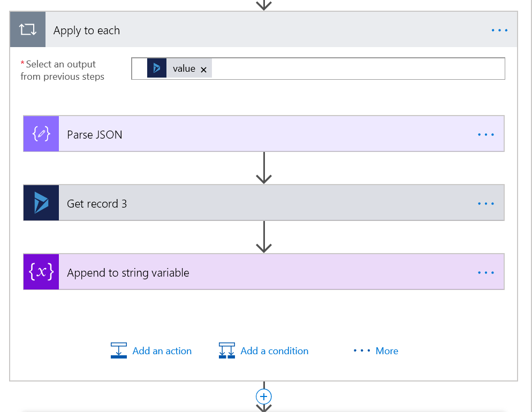Image resolution: width=532 pixels, height=412 pixels.
Task: Click the Get record 3 Dynamics icon
Action: pyautogui.click(x=41, y=203)
